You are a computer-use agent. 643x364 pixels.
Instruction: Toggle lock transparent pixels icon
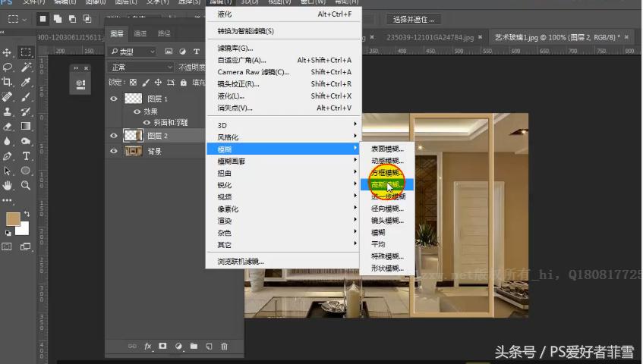click(x=133, y=83)
